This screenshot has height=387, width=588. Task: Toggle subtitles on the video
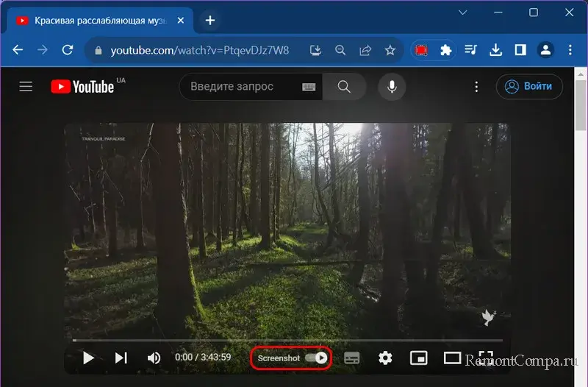coord(351,358)
